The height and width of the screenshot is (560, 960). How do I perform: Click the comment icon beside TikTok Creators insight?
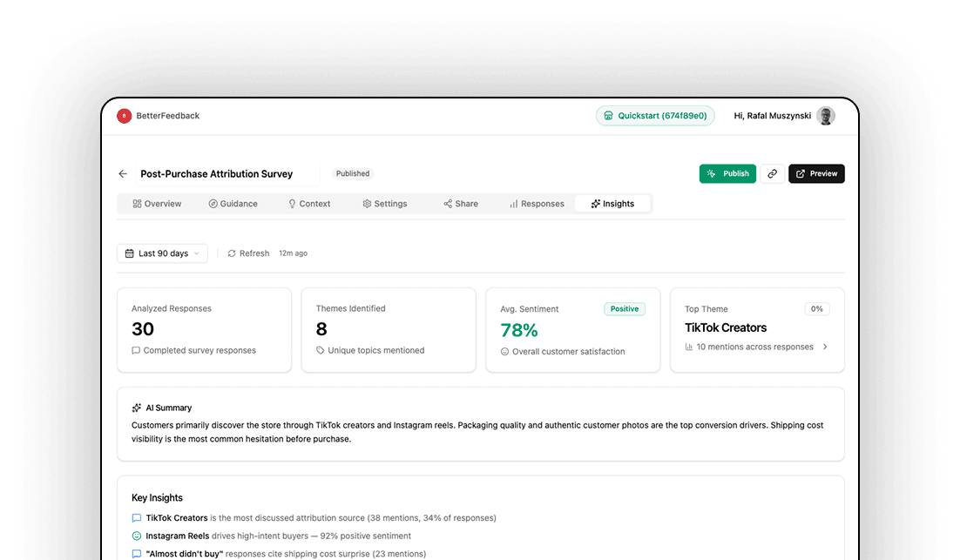coord(137,518)
